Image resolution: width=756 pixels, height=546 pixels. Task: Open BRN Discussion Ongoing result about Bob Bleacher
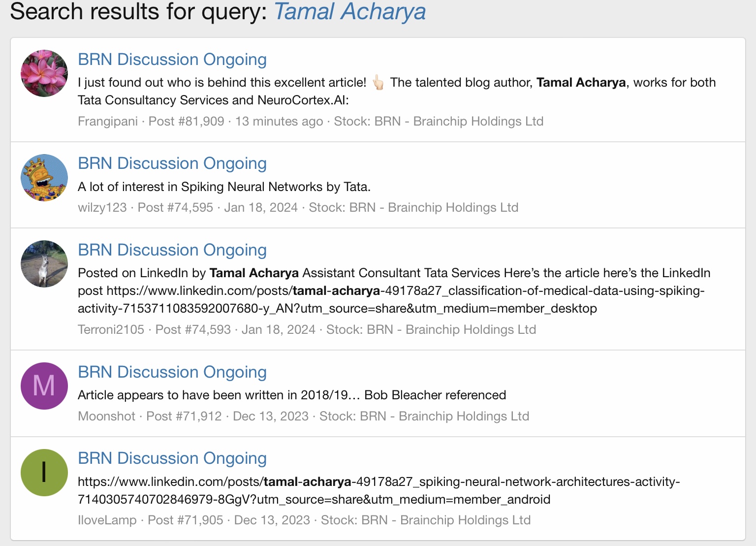pyautogui.click(x=172, y=372)
